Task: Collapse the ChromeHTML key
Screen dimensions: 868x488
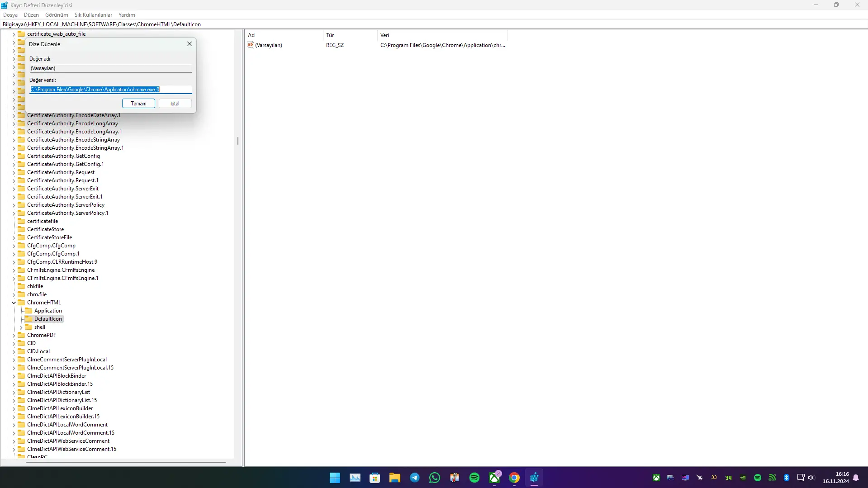Action: coord(14,303)
